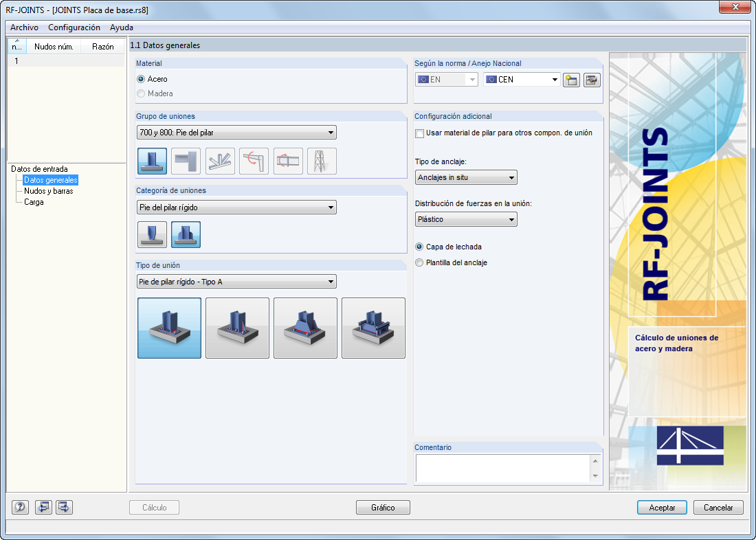Select the Capa de lechada option
Image resolution: width=756 pixels, height=540 pixels.
[449, 247]
